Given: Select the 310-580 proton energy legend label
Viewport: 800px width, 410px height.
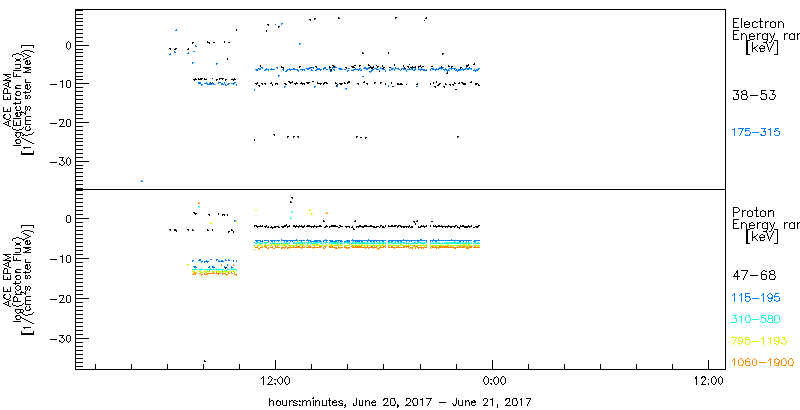Looking at the screenshot, I should pos(757,320).
